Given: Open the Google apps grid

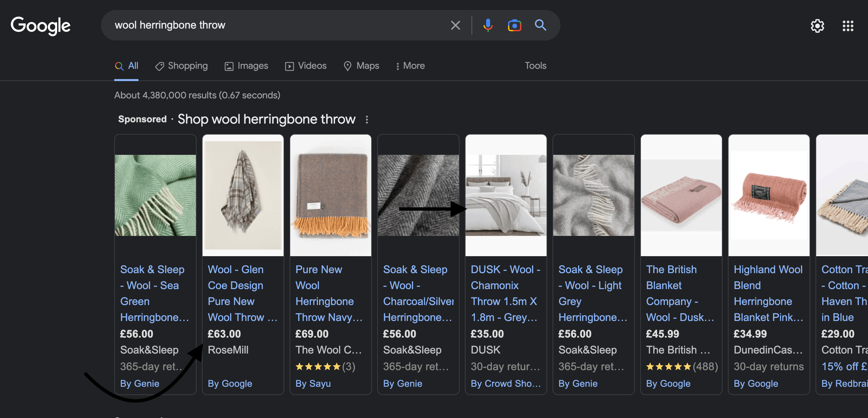Looking at the screenshot, I should [x=847, y=26].
